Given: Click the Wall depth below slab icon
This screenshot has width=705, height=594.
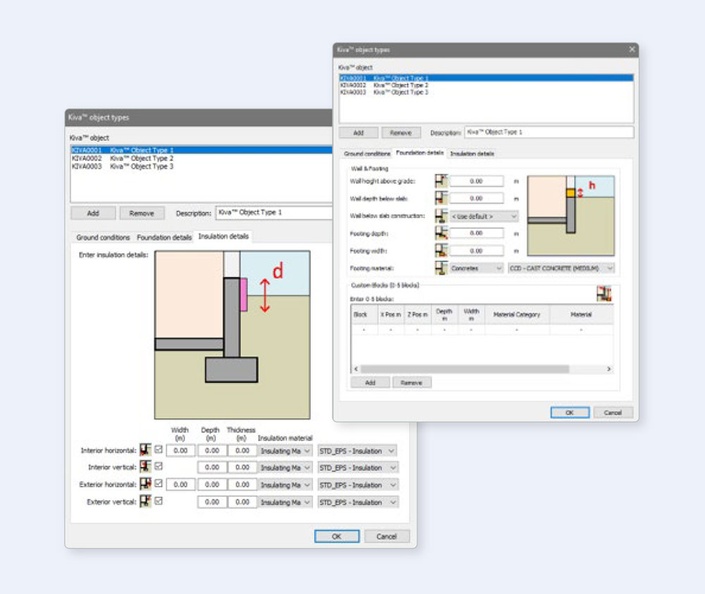Looking at the screenshot, I should pyautogui.click(x=441, y=198).
